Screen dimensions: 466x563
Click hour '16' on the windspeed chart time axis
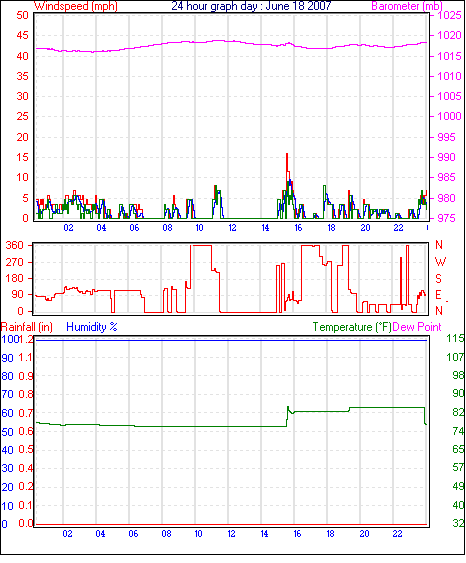[x=298, y=228]
